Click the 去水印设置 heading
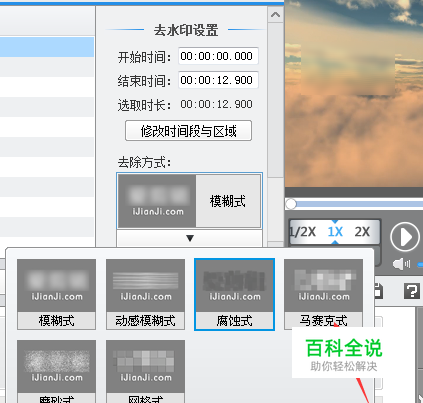 186,30
